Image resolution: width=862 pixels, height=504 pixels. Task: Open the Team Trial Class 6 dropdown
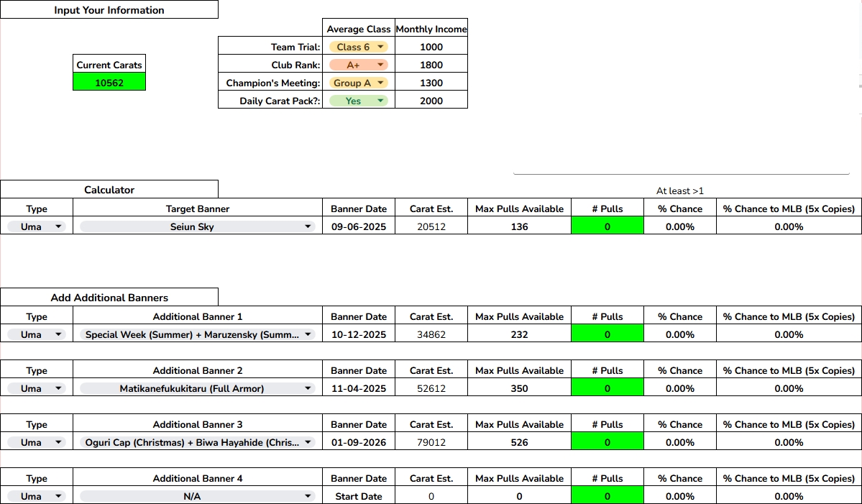coord(359,47)
